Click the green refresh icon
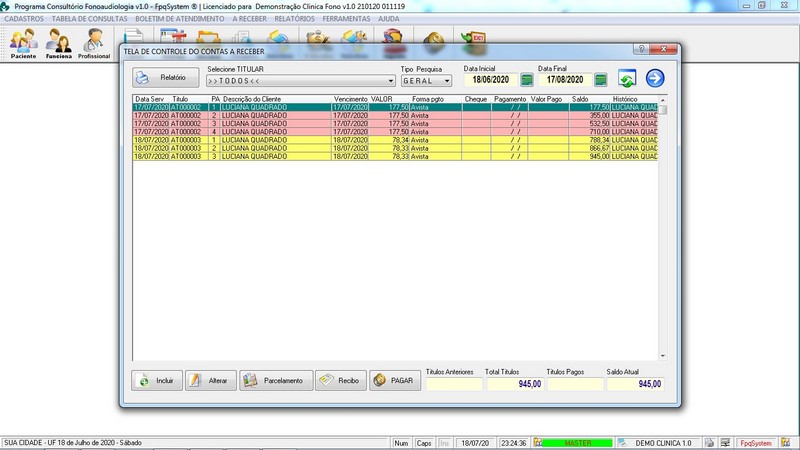 click(x=627, y=79)
